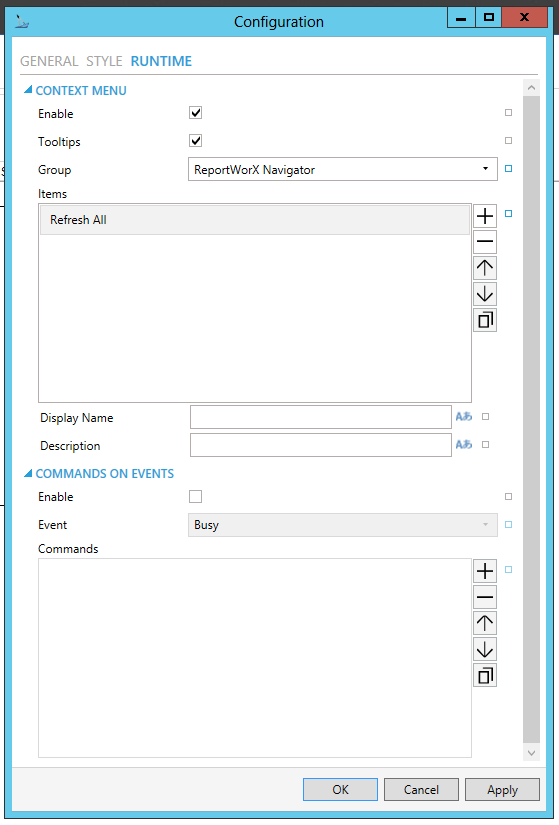The image size is (559, 825).
Task: Switch to the General tab
Action: 49,61
